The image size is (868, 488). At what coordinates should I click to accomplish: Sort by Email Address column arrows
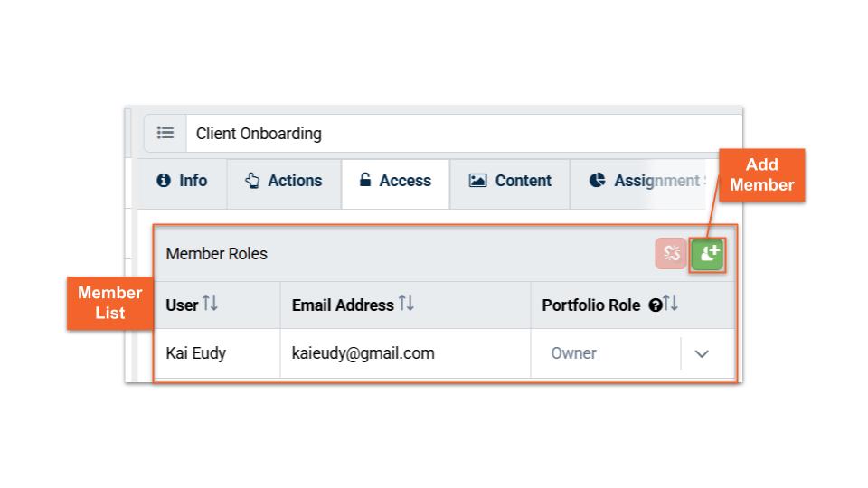pos(406,305)
